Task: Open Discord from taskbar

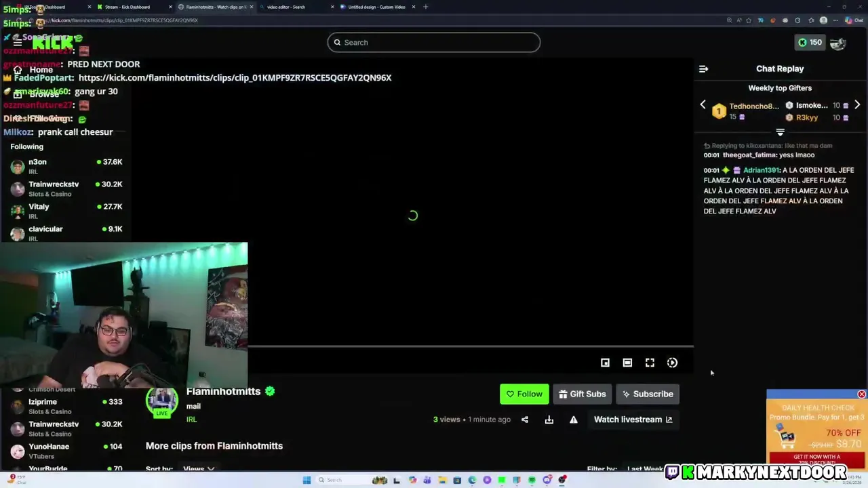Action: tap(547, 480)
